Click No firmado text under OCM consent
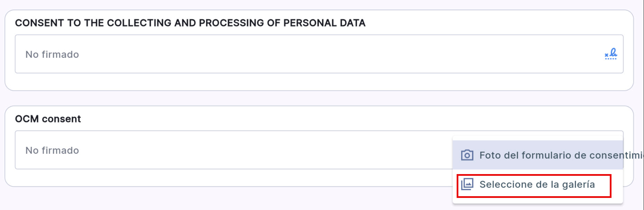This screenshot has width=644, height=210. (52, 151)
